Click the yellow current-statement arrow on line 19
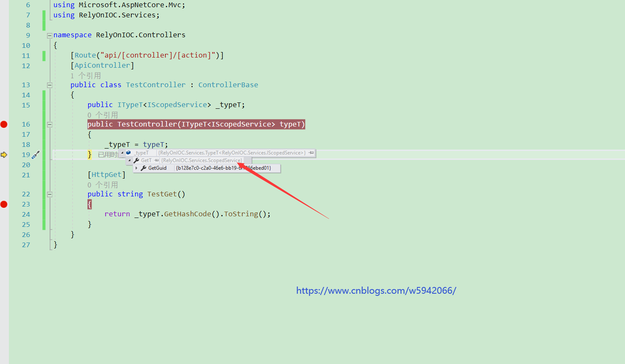 [4, 155]
